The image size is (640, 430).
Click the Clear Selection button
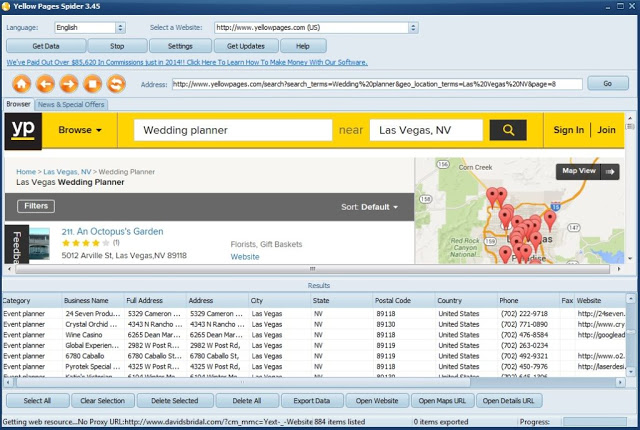pos(102,401)
